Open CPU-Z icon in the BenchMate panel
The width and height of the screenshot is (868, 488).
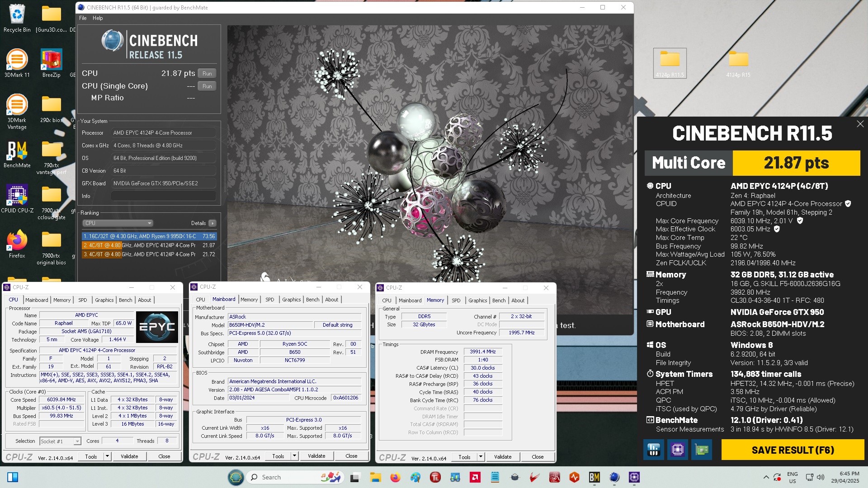677,450
